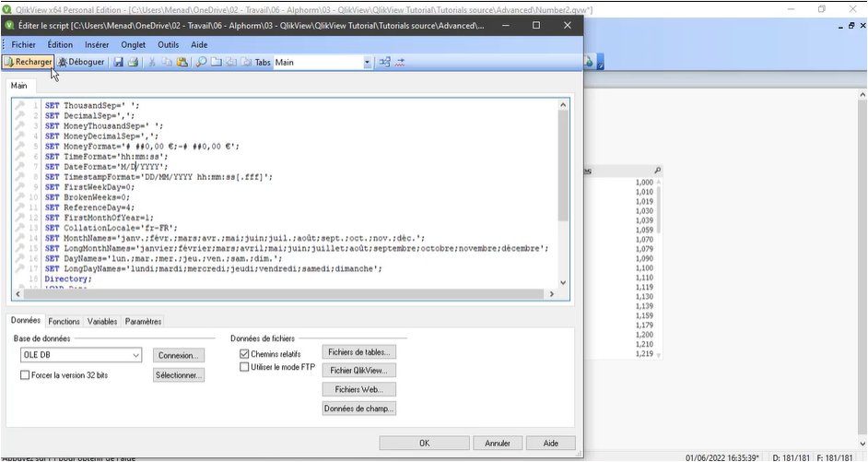Click the script editor vertical scrollbar thumb
Image resolution: width=868 pixels, height=462 pixels.
click(x=563, y=166)
